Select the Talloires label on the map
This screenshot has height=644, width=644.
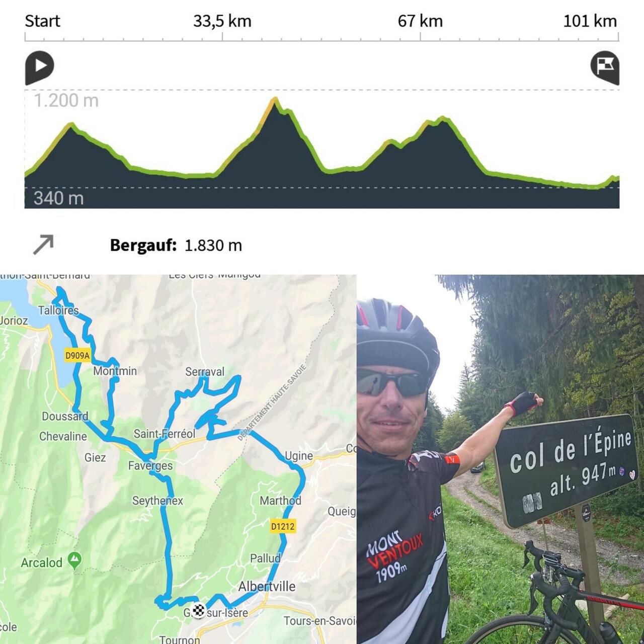point(58,310)
